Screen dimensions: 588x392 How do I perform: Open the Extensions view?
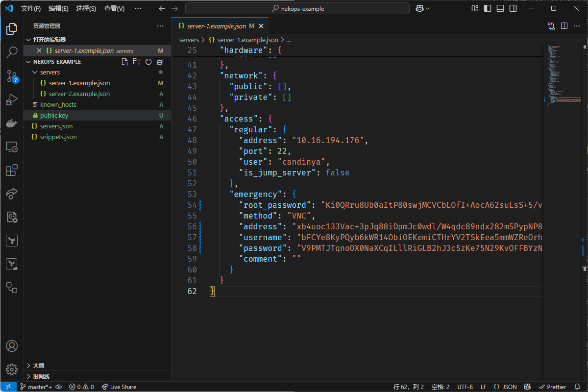pos(12,170)
